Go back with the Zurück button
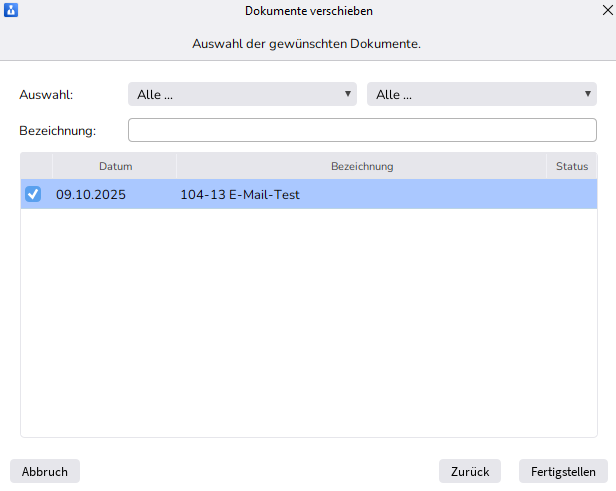 click(469, 472)
